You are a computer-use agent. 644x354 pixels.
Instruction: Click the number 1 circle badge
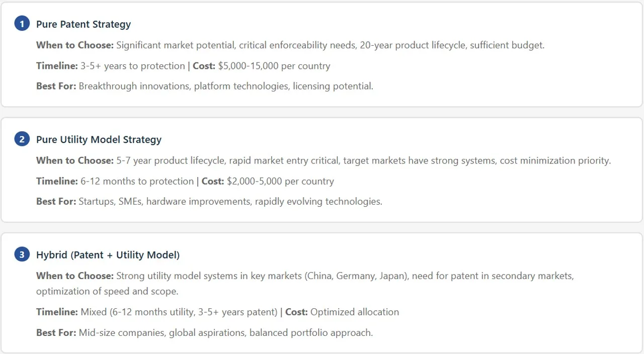[x=22, y=24]
